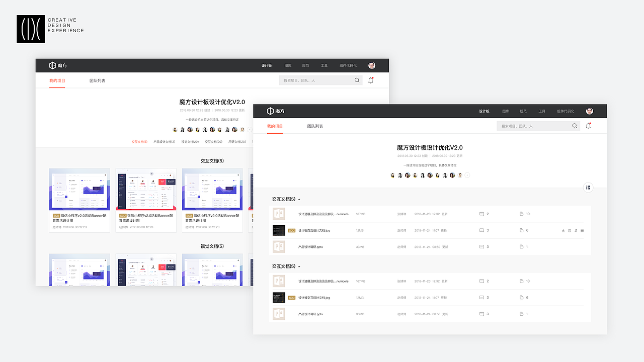Click page icon beside 6 in second-group jpg row
Viewport: 644px width, 362px height.
[x=522, y=298]
